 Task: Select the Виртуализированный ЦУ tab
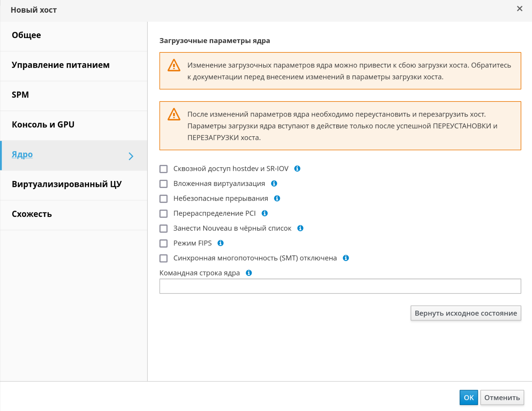coord(67,184)
